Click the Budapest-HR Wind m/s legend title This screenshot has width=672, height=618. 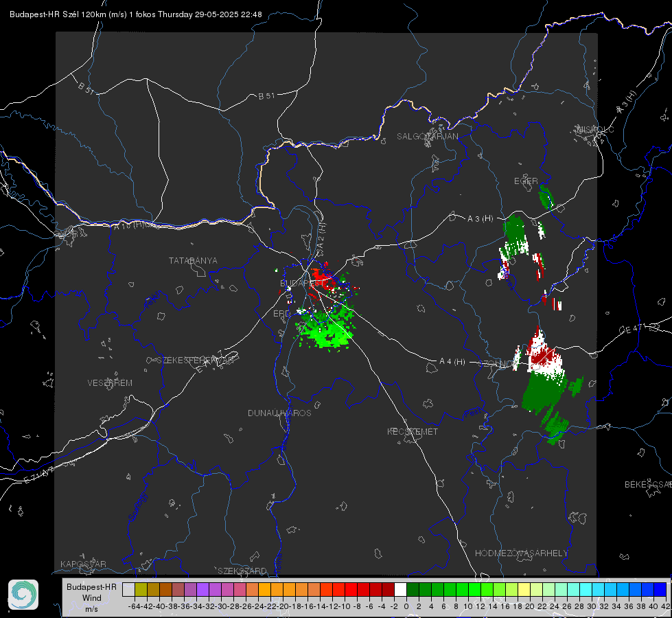[91, 598]
